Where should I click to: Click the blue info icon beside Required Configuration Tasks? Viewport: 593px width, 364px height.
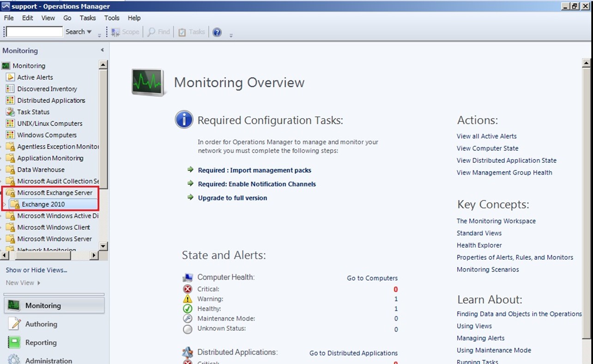pyautogui.click(x=184, y=119)
